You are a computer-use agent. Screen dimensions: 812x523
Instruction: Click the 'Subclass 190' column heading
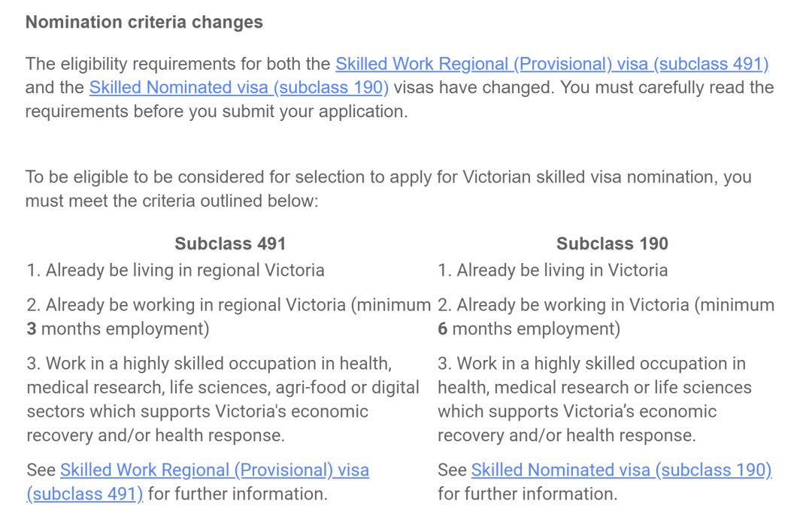pyautogui.click(x=612, y=244)
